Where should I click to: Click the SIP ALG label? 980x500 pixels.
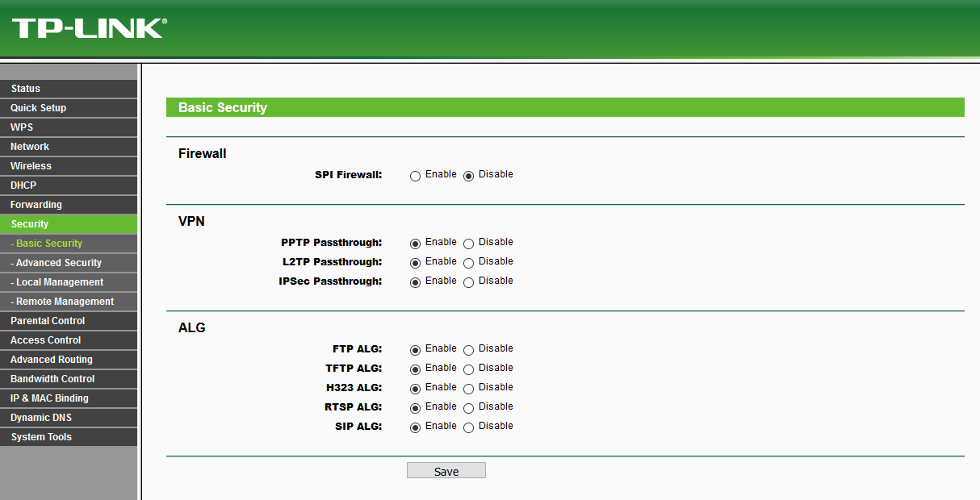[358, 426]
